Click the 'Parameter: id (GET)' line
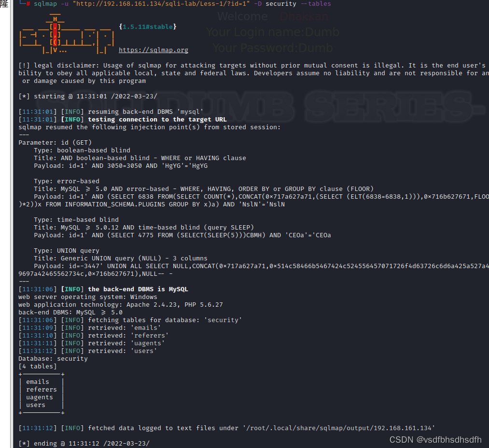The width and height of the screenshot is (489, 448). [x=55, y=143]
